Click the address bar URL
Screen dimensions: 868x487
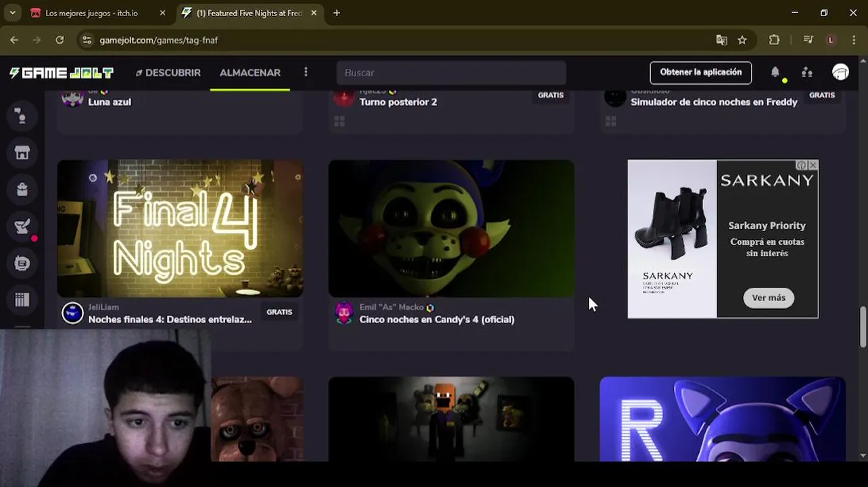tap(158, 40)
